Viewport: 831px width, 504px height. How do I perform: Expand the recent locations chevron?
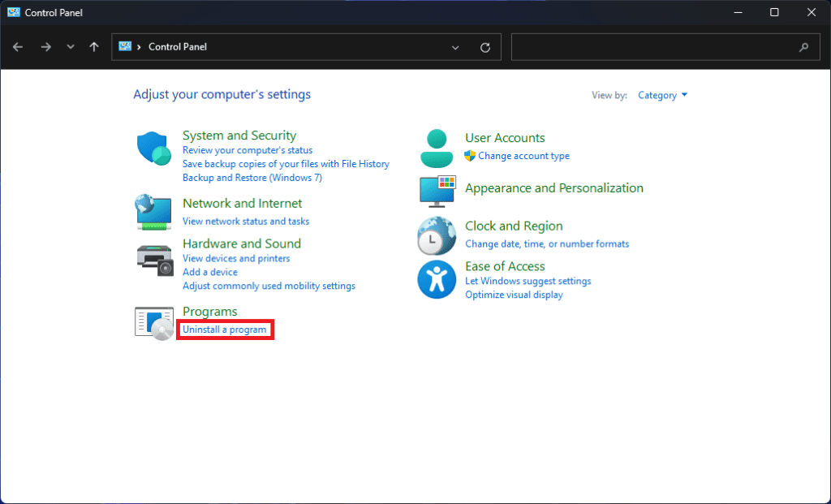click(x=71, y=47)
